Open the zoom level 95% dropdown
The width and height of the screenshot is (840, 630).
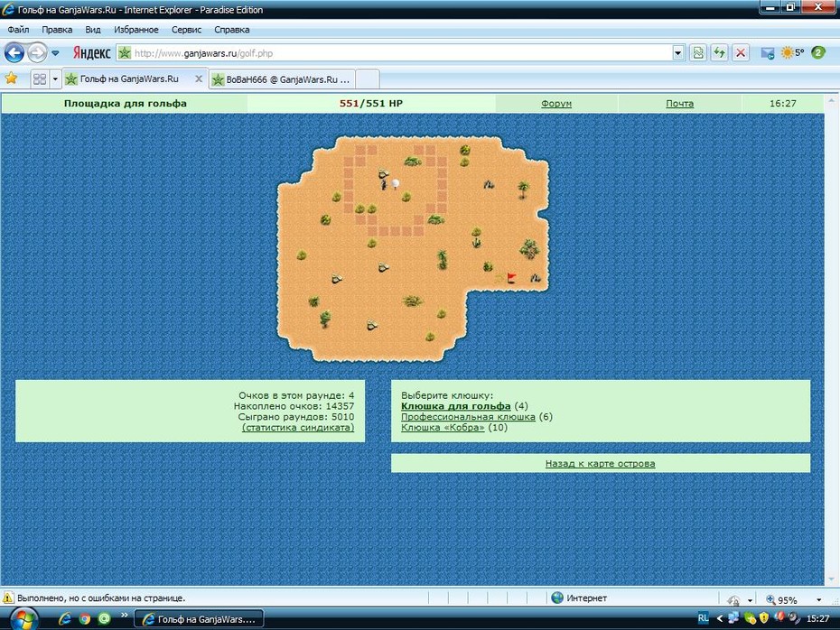point(818,599)
